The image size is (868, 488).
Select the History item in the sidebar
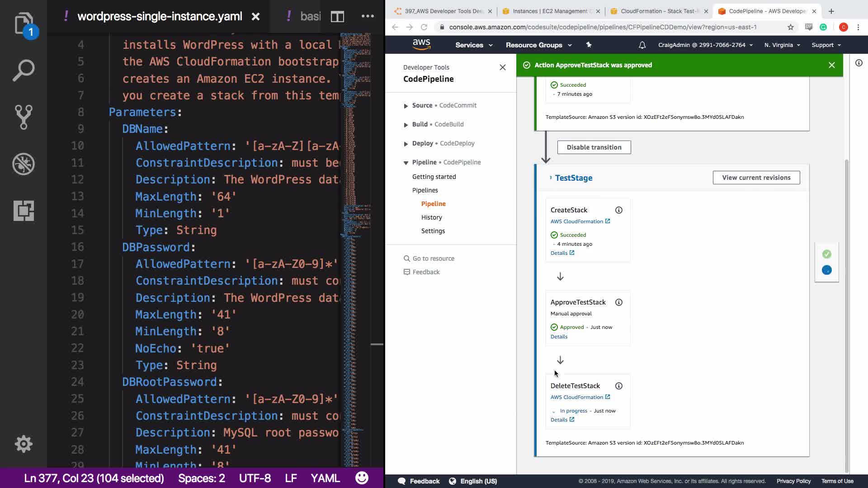[x=431, y=217]
